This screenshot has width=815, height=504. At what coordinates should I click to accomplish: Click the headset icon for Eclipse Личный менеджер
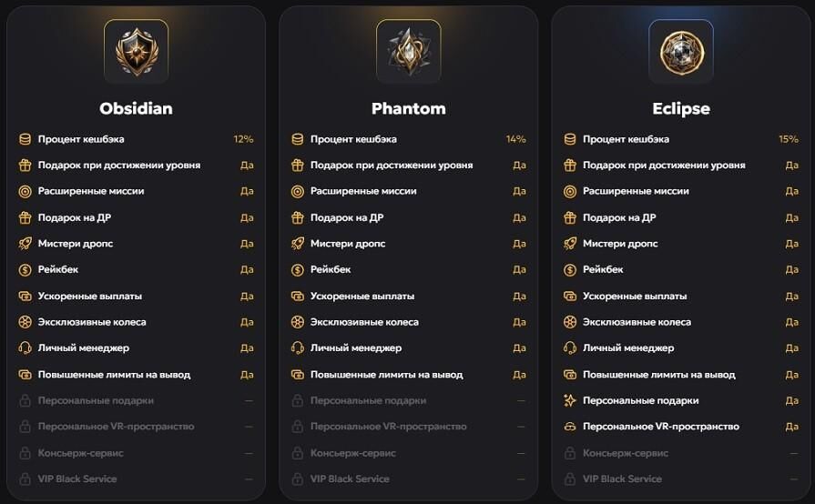pyautogui.click(x=570, y=348)
